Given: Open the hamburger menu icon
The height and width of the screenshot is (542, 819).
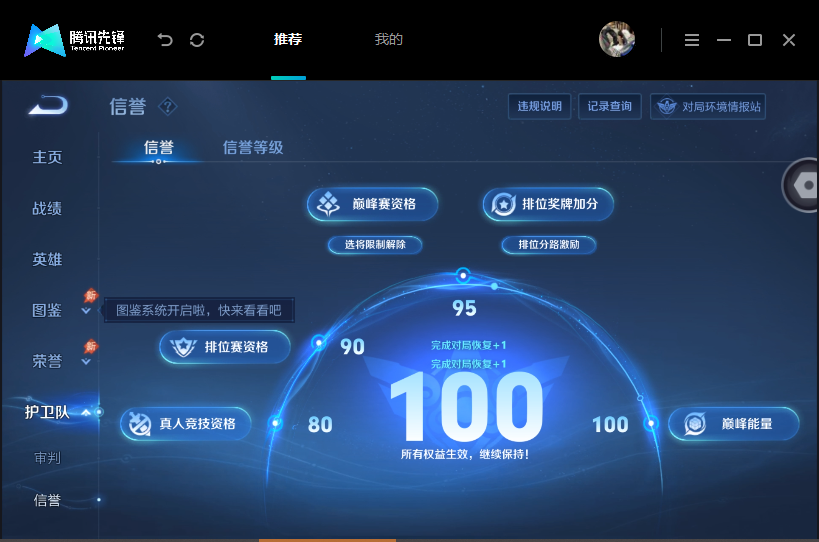Looking at the screenshot, I should coord(692,40).
